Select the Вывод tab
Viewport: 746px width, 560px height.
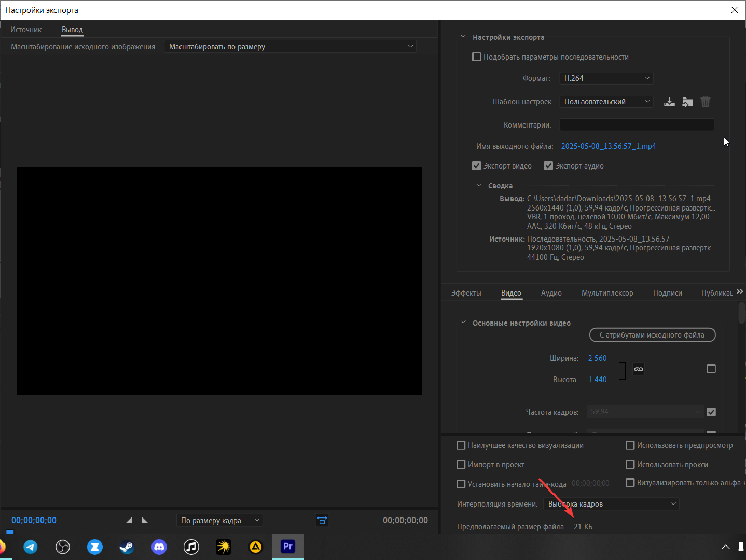pos(72,30)
